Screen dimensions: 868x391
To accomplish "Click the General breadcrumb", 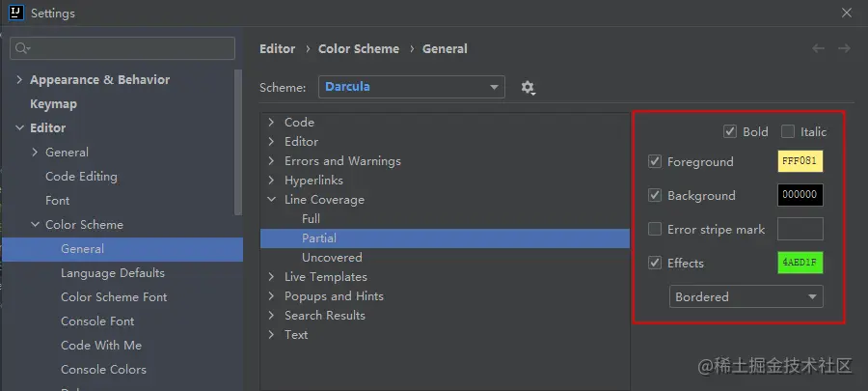I will [x=445, y=48].
